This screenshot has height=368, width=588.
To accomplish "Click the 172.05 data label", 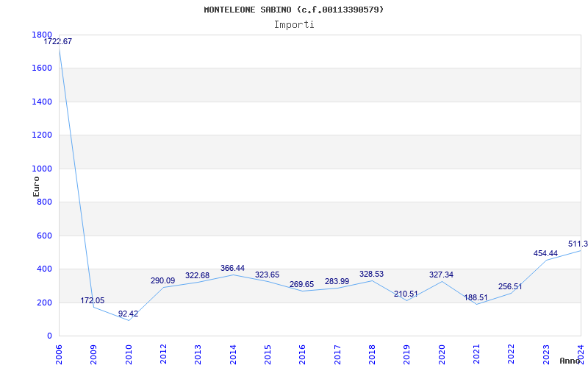I will tap(93, 301).
